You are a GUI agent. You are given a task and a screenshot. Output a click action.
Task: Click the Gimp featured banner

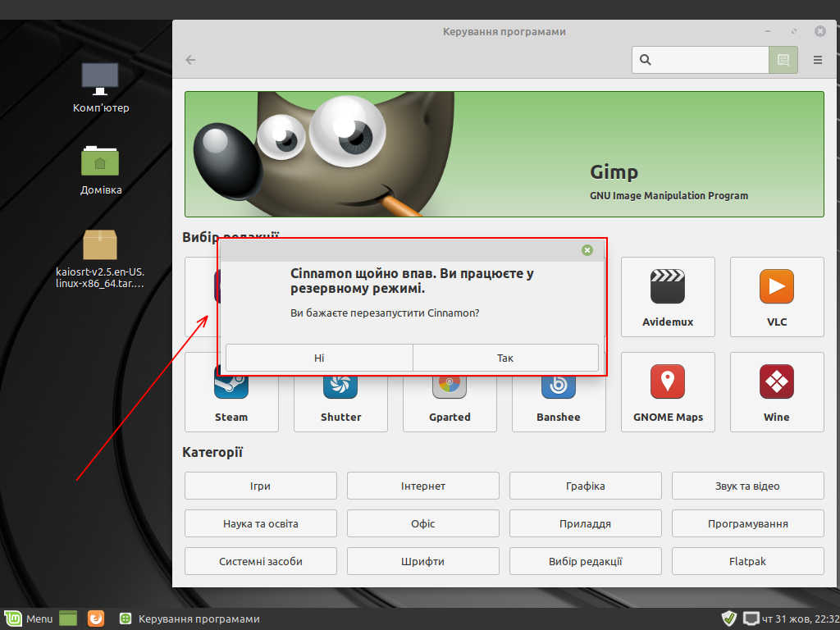(x=504, y=154)
